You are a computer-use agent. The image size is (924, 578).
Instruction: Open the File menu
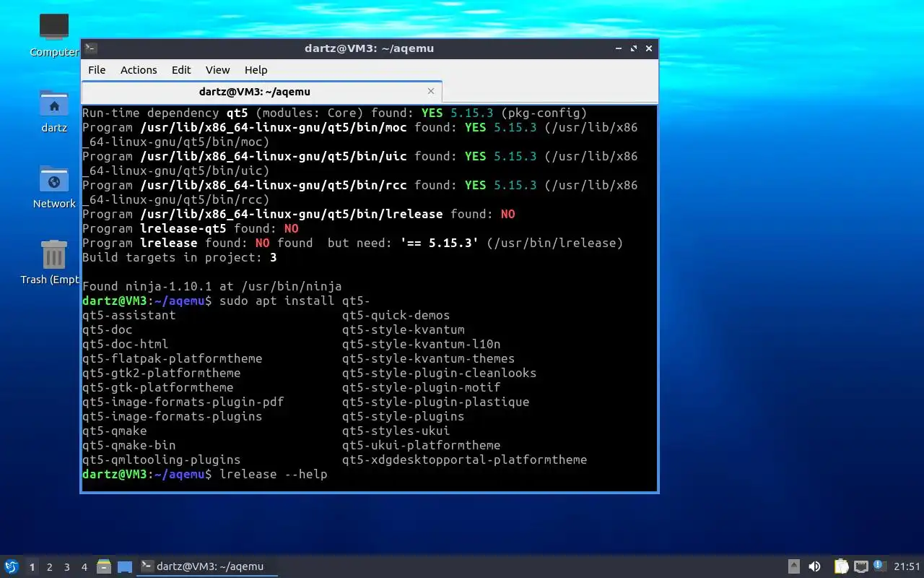point(97,70)
